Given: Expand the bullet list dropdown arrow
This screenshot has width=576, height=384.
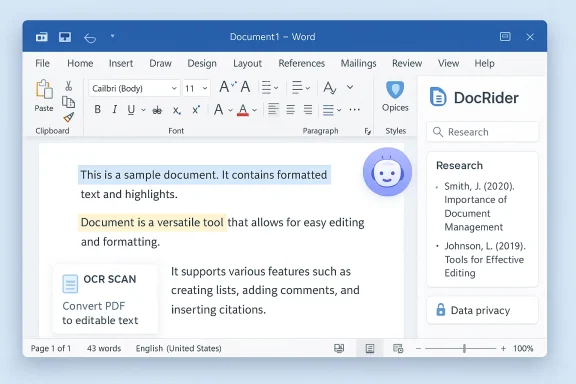Looking at the screenshot, I should tap(276, 88).
